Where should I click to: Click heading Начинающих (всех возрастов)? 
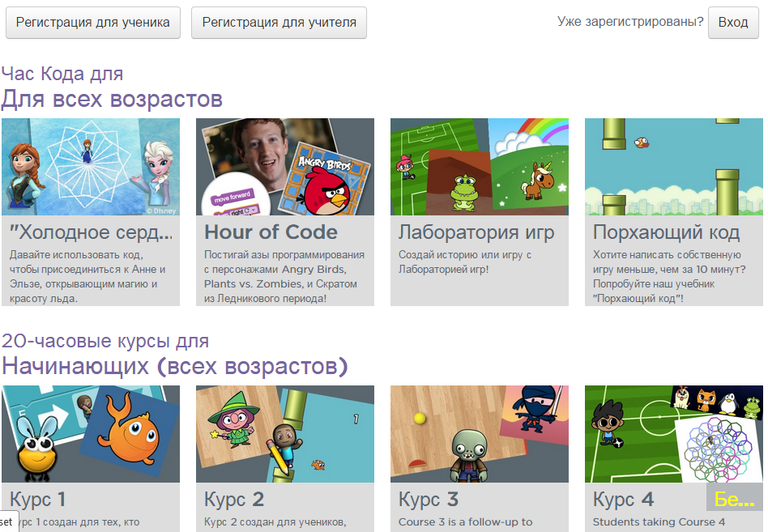[x=175, y=366]
